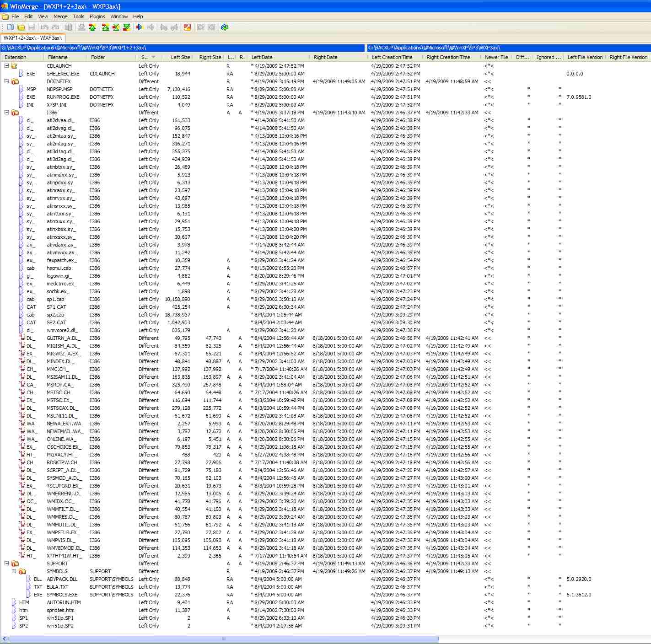This screenshot has height=644, width=651.
Task: Open the Help menu
Action: (138, 16)
